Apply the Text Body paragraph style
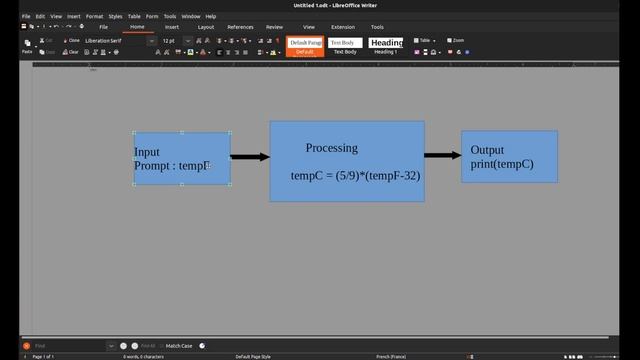This screenshot has width=640, height=360. point(345,46)
